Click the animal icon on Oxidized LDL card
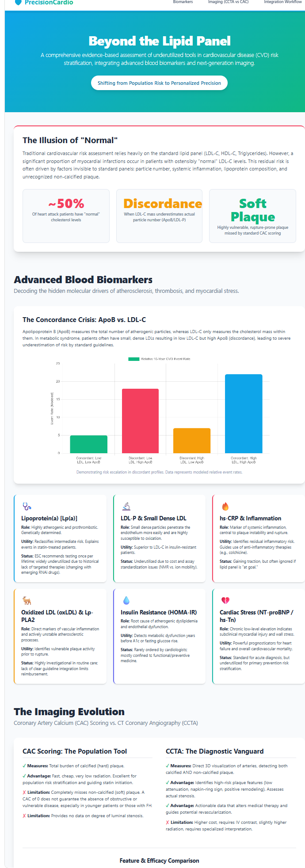The image size is (305, 868). tap(27, 601)
